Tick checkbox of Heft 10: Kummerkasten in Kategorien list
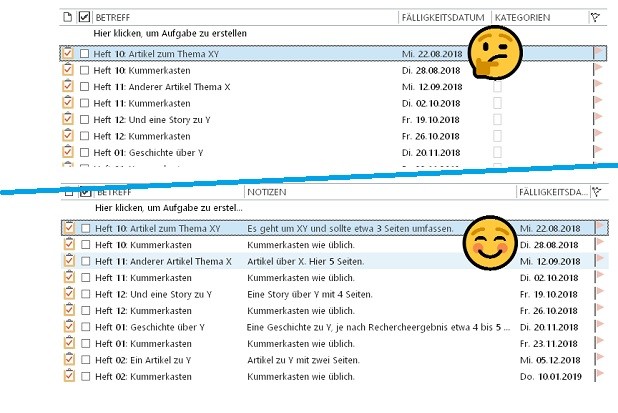The image size is (618, 413). click(x=84, y=70)
